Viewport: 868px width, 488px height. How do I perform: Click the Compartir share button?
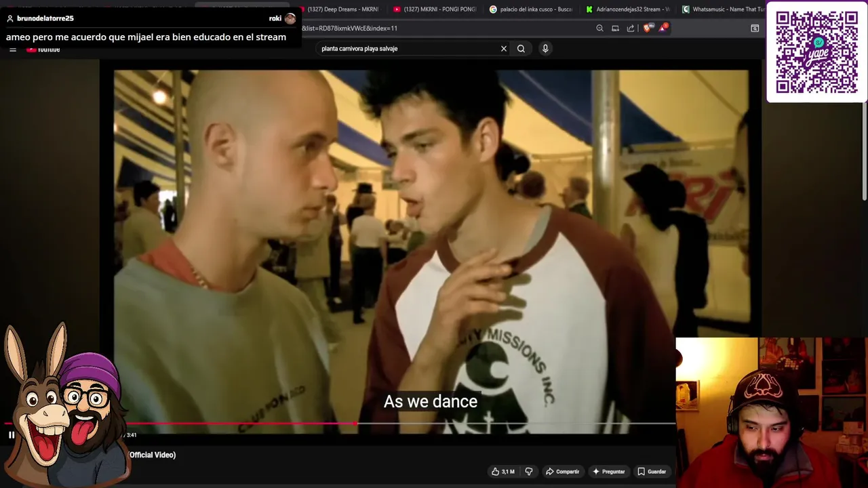(562, 472)
